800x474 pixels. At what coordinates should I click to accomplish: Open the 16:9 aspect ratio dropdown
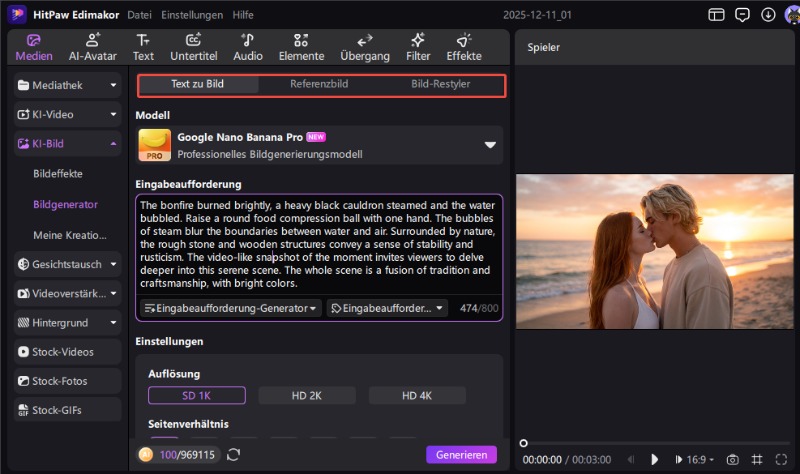700,460
